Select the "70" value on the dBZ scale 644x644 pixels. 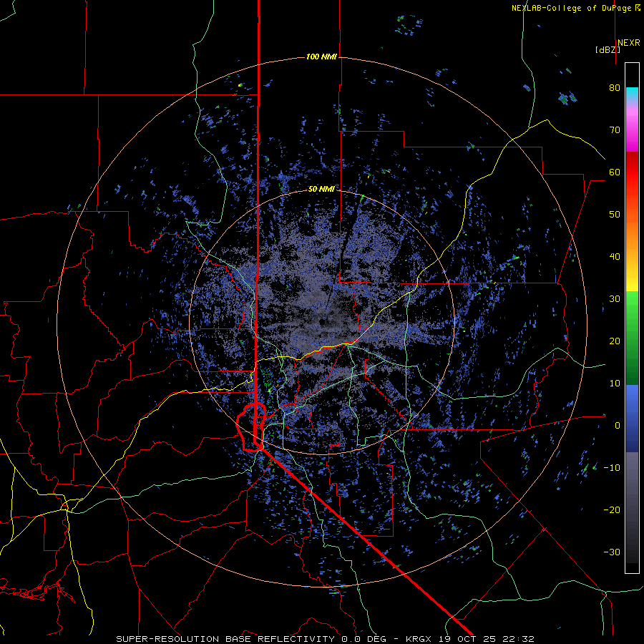pyautogui.click(x=615, y=130)
